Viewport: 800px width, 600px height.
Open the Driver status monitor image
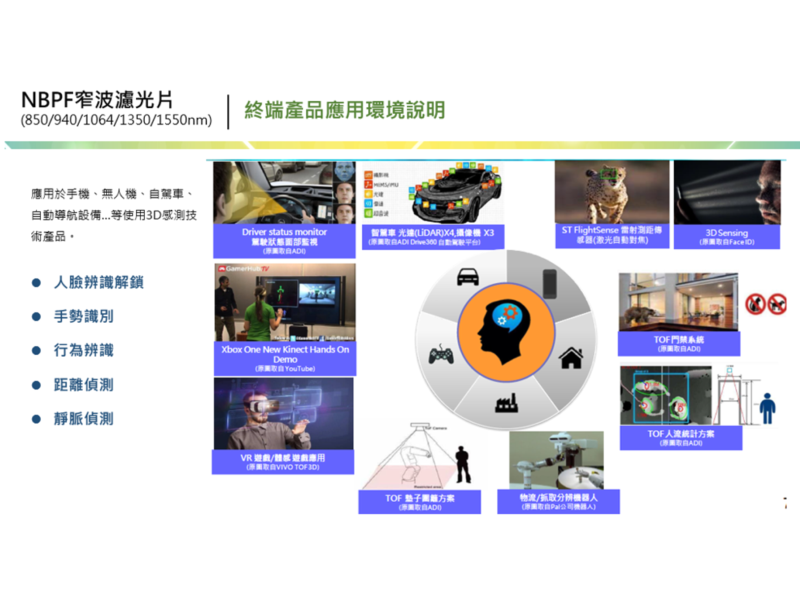tap(284, 193)
